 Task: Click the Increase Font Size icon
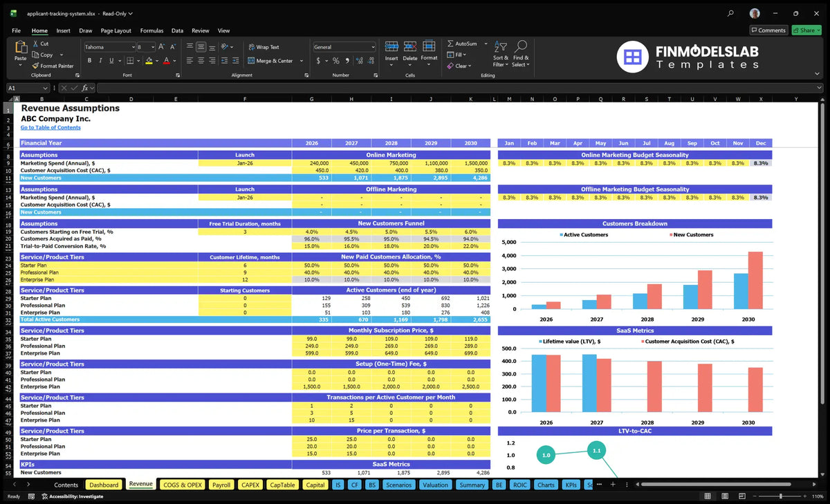[x=163, y=47]
